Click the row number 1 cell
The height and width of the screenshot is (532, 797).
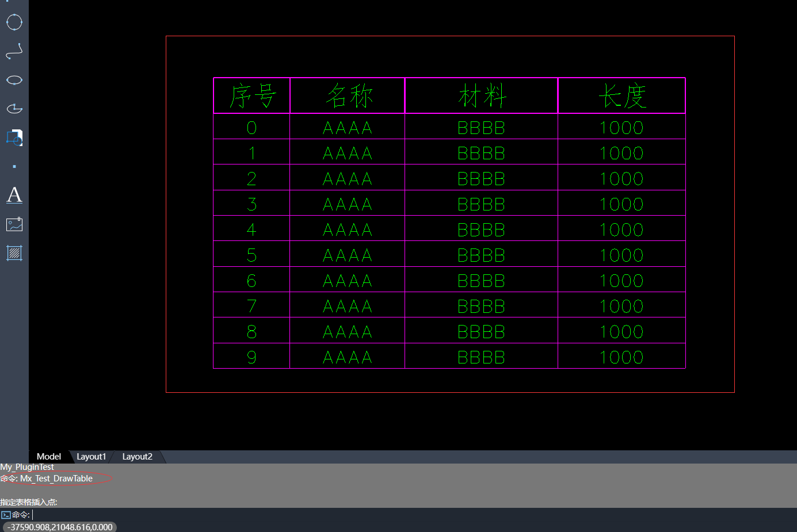point(252,153)
